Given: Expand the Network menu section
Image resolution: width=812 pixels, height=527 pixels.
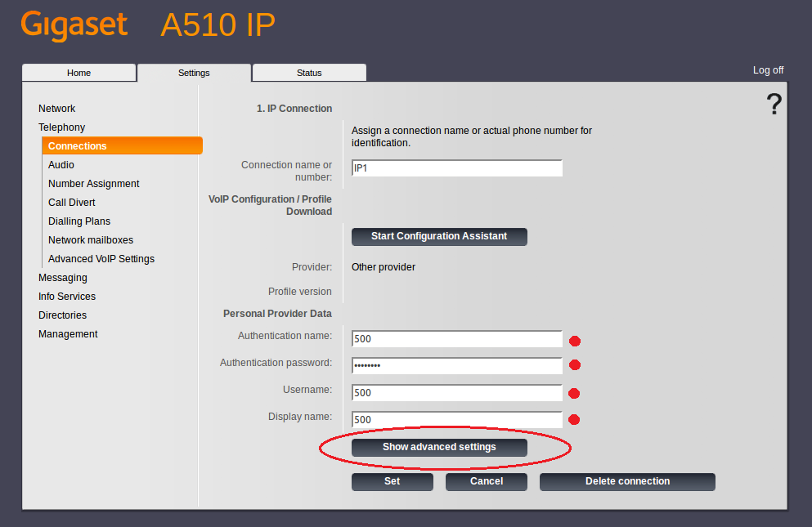Looking at the screenshot, I should pyautogui.click(x=57, y=109).
